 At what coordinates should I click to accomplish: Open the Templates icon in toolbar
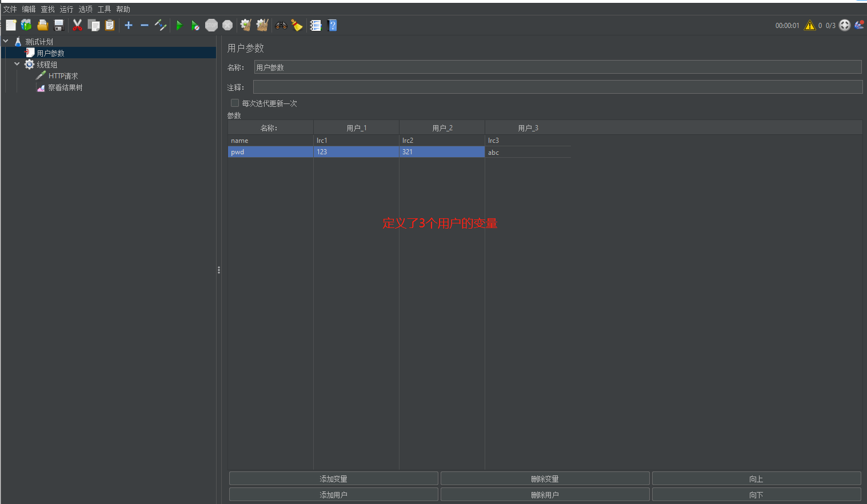pyautogui.click(x=26, y=25)
